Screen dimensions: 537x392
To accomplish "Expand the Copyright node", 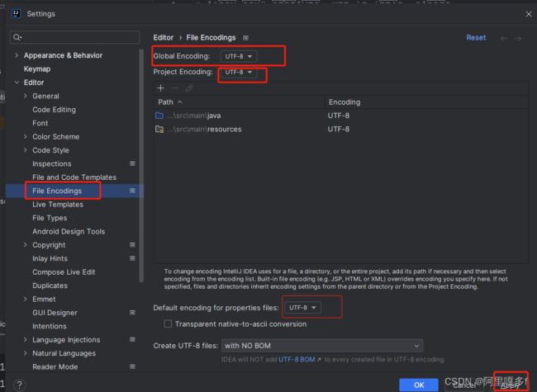I will (x=25, y=245).
